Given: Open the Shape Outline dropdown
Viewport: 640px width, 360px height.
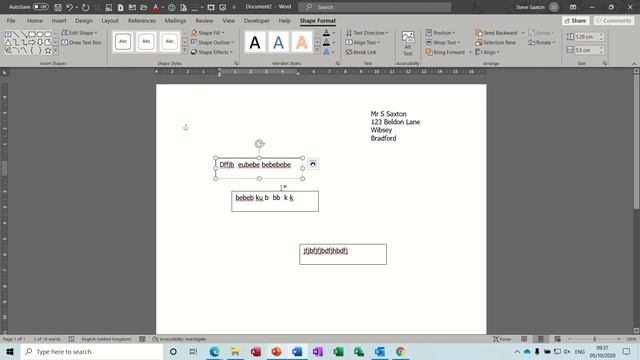Looking at the screenshot, I should 212,42.
